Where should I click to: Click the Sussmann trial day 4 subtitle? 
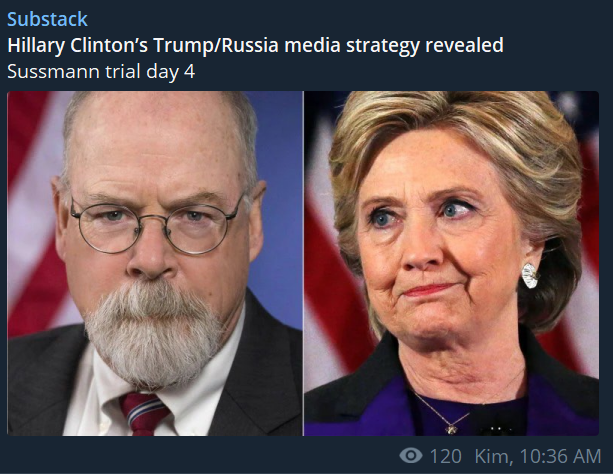click(x=101, y=72)
